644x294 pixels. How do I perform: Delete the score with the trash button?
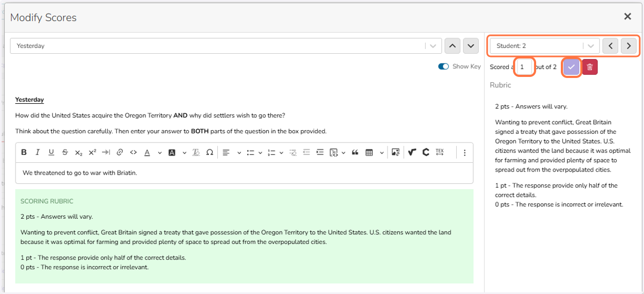pyautogui.click(x=590, y=67)
